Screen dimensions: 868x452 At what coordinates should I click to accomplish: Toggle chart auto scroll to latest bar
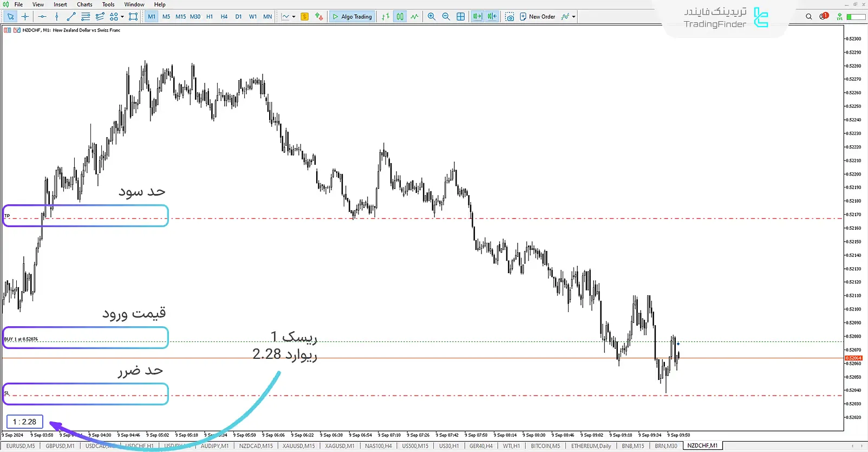(477, 17)
